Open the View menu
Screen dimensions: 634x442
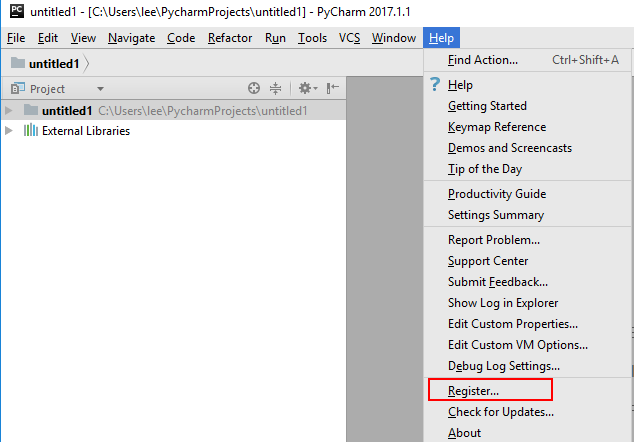pyautogui.click(x=83, y=38)
